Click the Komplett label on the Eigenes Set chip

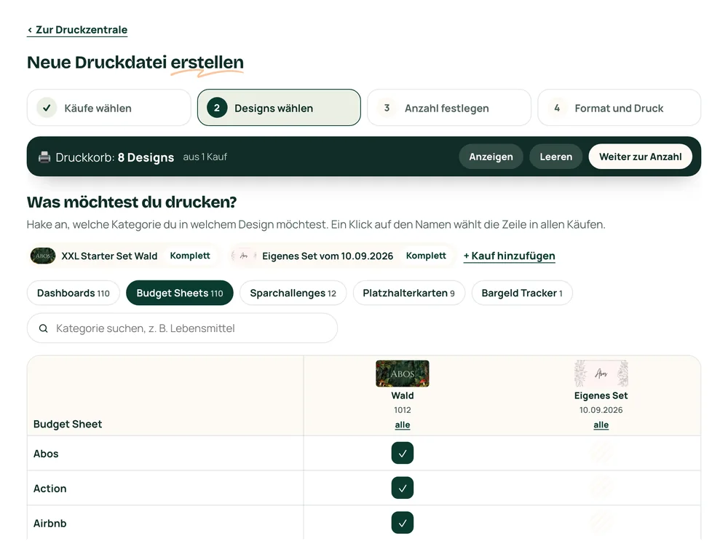pos(426,256)
